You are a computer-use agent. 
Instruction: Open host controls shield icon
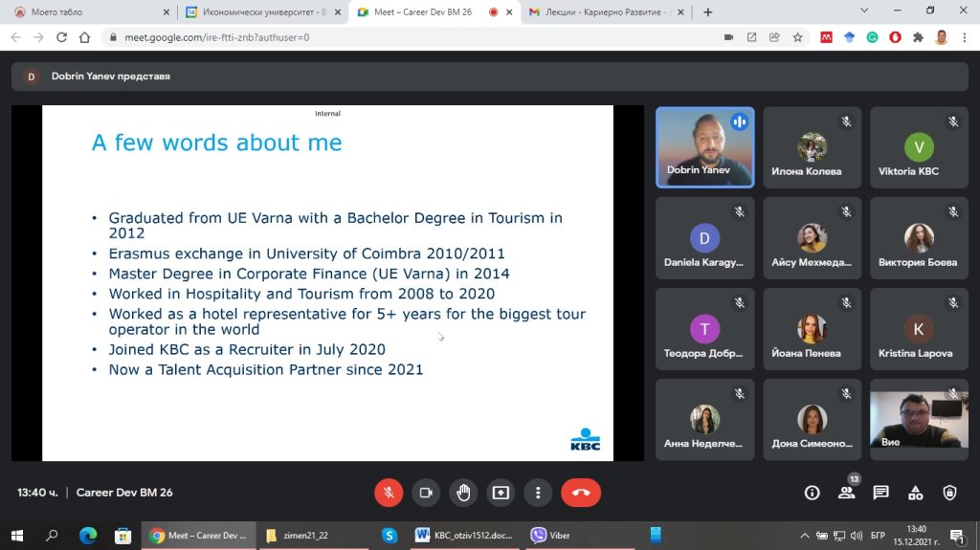pyautogui.click(x=949, y=493)
